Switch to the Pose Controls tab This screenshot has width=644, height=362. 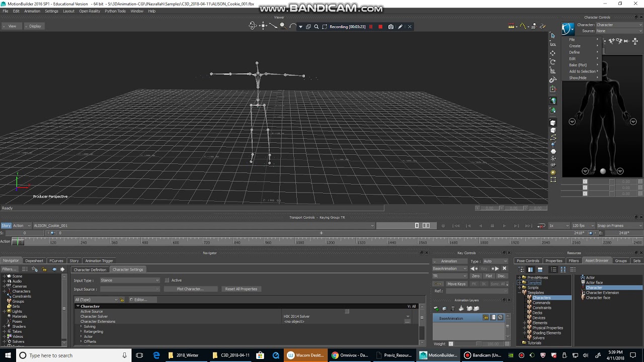[x=528, y=260]
